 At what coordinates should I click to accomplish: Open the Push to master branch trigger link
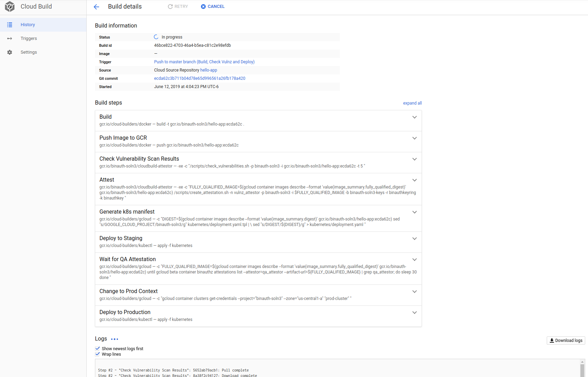pyautogui.click(x=204, y=62)
